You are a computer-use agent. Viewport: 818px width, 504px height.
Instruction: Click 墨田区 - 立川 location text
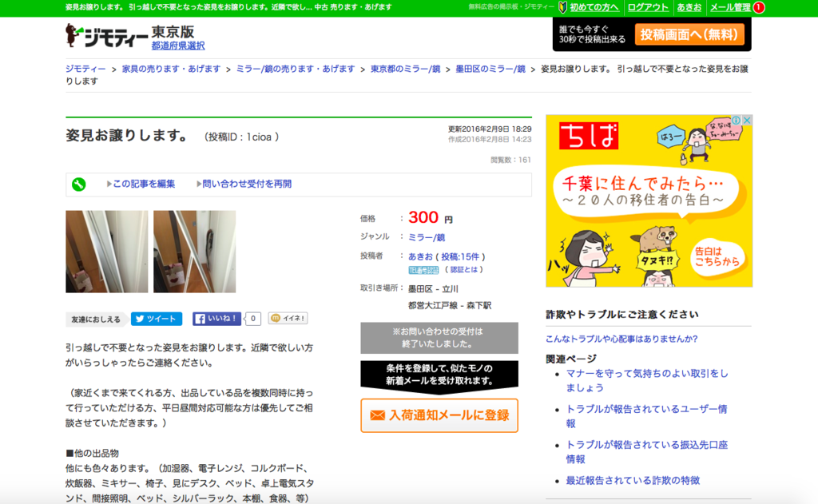[432, 289]
